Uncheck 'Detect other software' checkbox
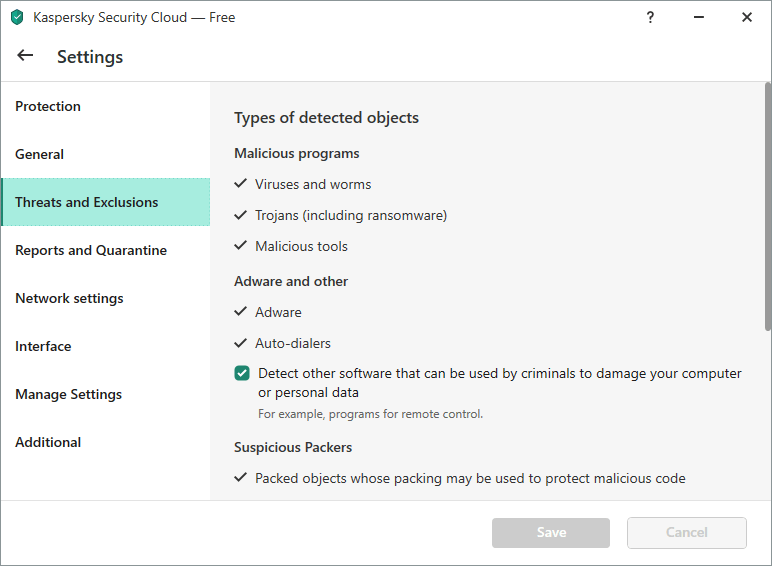This screenshot has height=566, width=772. (242, 374)
